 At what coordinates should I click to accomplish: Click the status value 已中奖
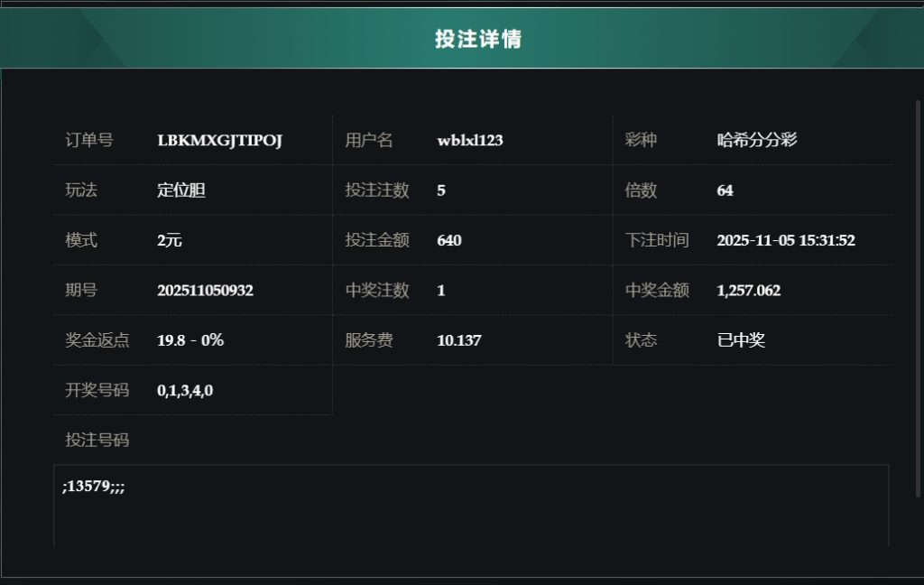(x=741, y=340)
